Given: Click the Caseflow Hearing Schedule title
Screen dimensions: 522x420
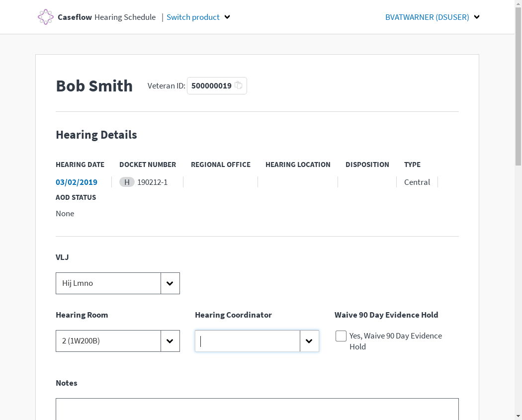Looking at the screenshot, I should 106,17.
